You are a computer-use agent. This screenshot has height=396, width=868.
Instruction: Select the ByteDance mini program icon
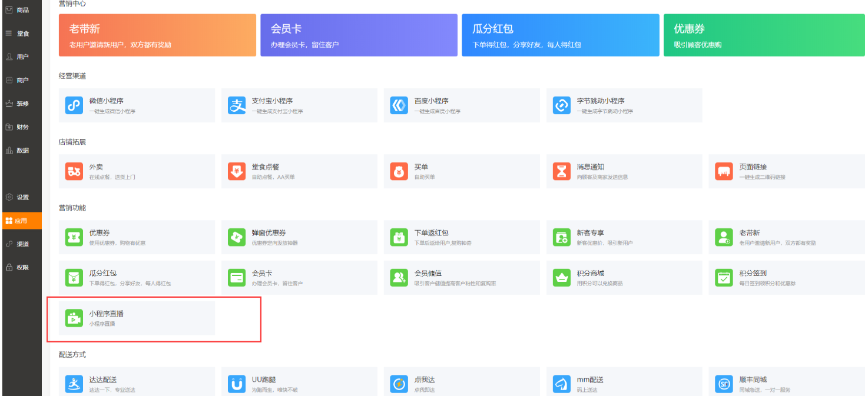click(561, 106)
